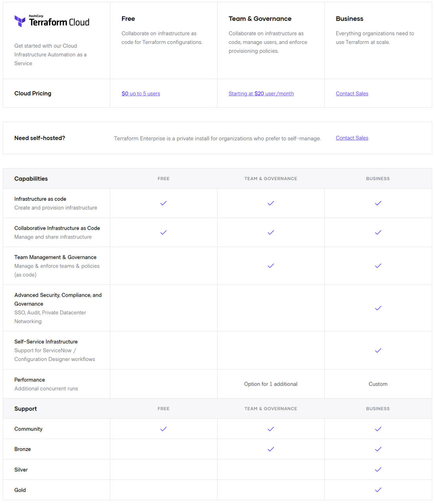Click Contact Sales for Terraform Enterprise self-hosted
Image resolution: width=435 pixels, height=504 pixels.
pos(352,138)
